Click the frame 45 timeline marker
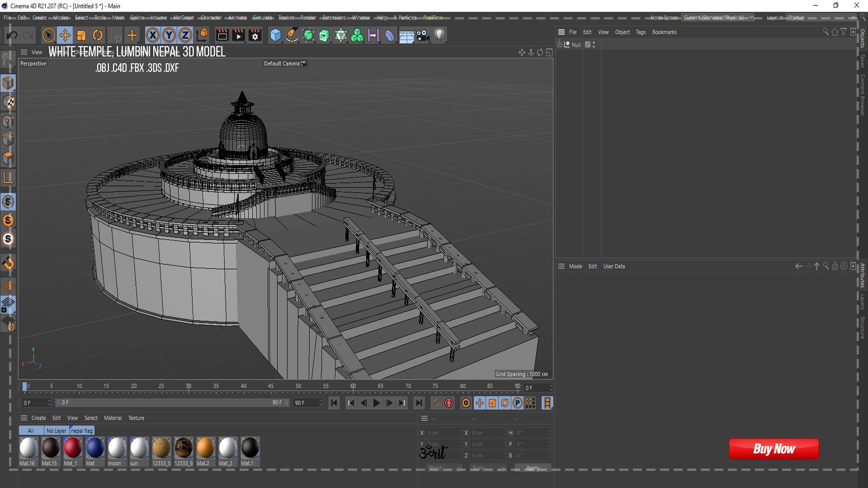 [x=270, y=386]
